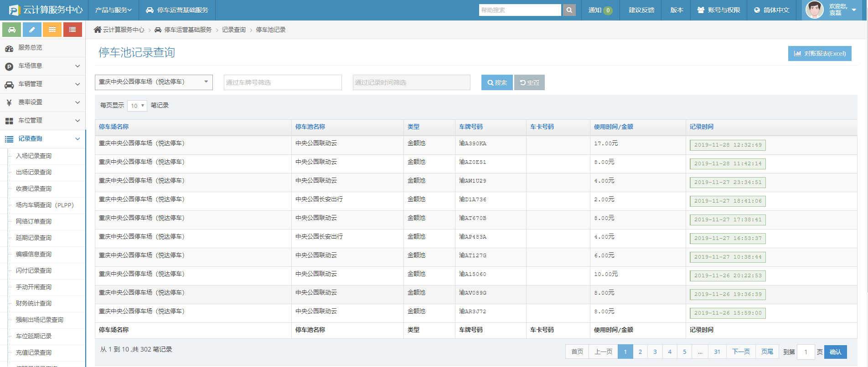Click the orange list shortcut icon
868x367 pixels.
pos(52,30)
